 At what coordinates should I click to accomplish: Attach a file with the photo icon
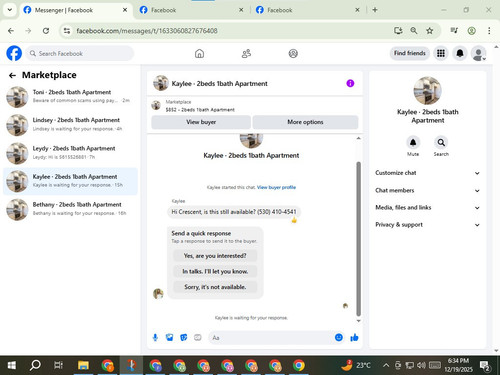[169, 338]
